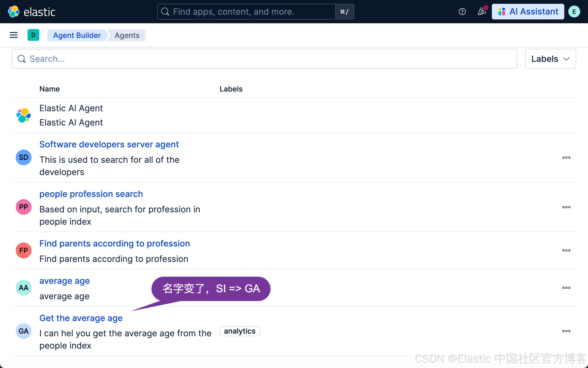The height and width of the screenshot is (368, 588).
Task: Open the people profession search agent
Action: tap(91, 194)
